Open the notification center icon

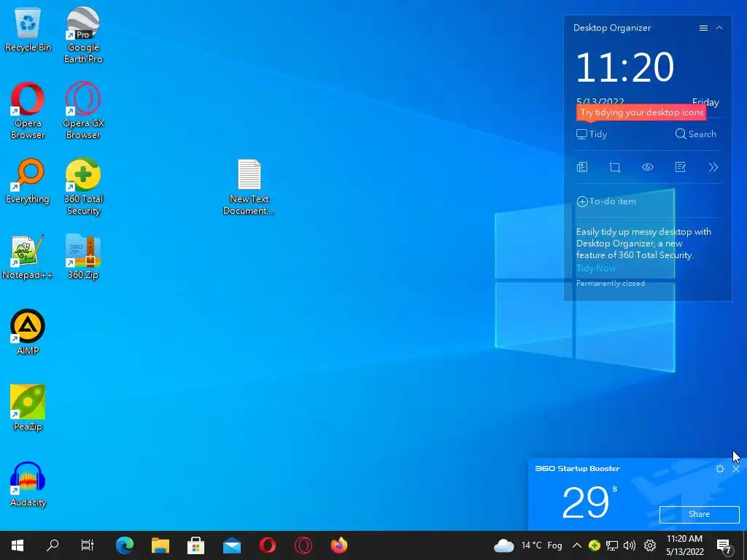point(724,546)
